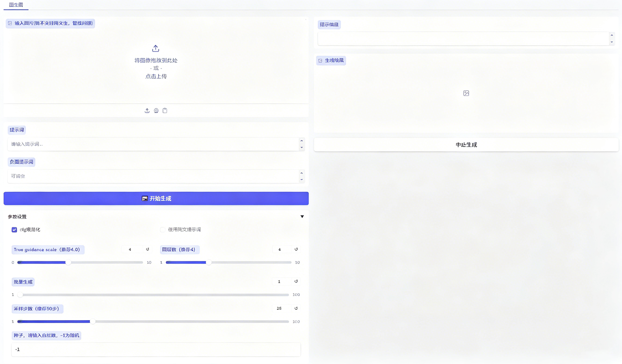Enable 使用英文提示词 checkbox
This screenshot has height=364, width=622.
pos(163,229)
